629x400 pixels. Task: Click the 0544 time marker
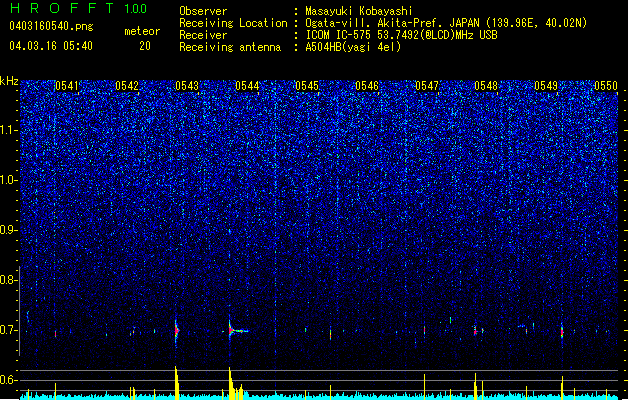tap(247, 86)
